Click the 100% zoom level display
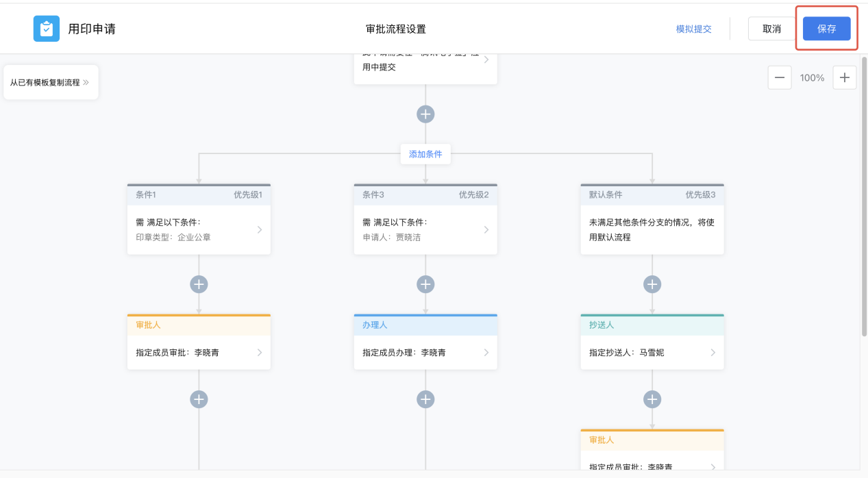The height and width of the screenshot is (478, 868). [x=811, y=77]
